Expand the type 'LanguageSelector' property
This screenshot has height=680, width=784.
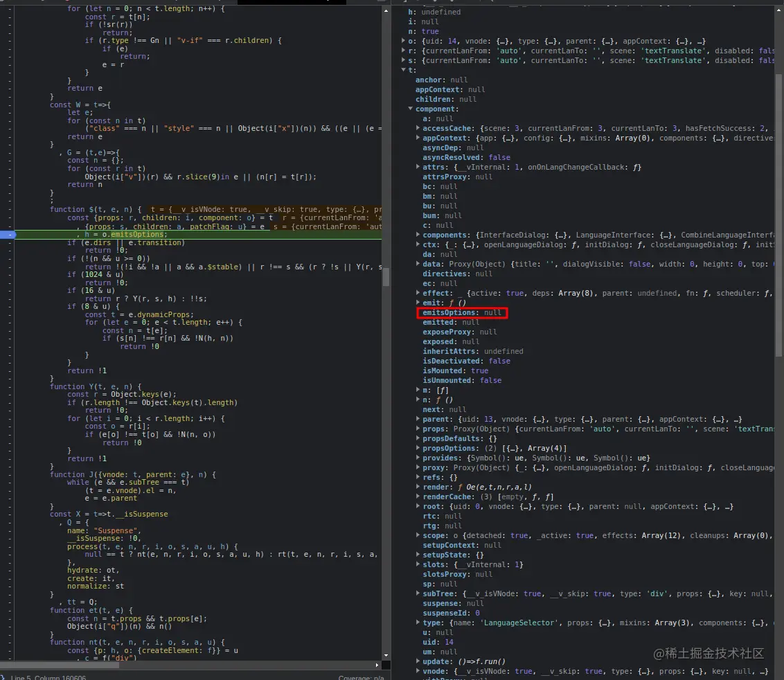click(418, 623)
